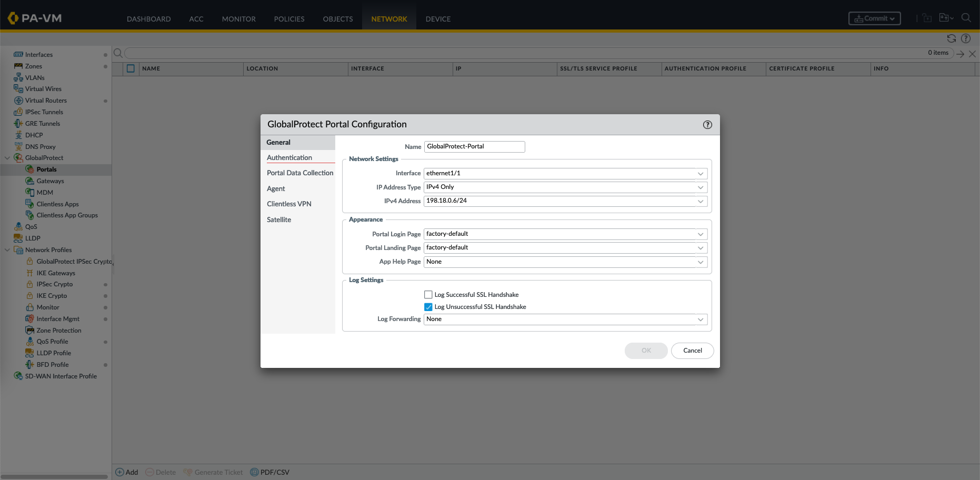Click the search magnifier icon in top bar

[x=966, y=18]
